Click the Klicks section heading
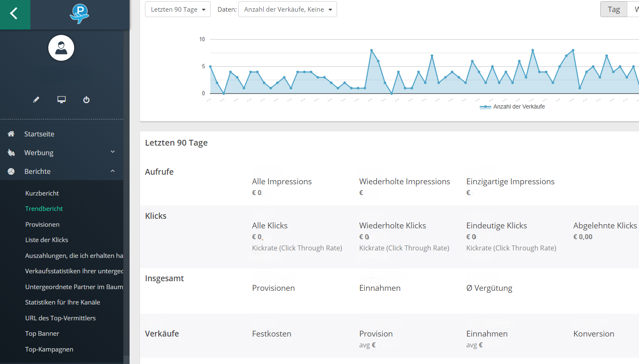 point(156,216)
